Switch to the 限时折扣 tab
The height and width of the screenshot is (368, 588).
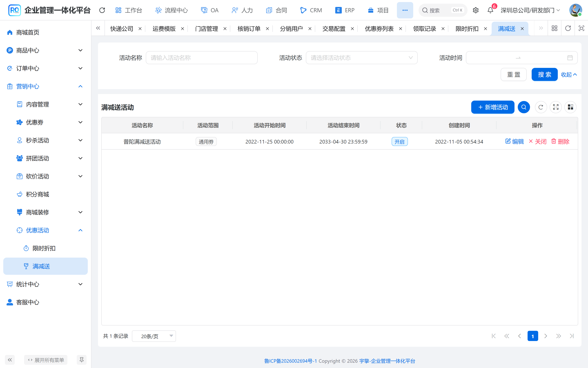(x=467, y=29)
